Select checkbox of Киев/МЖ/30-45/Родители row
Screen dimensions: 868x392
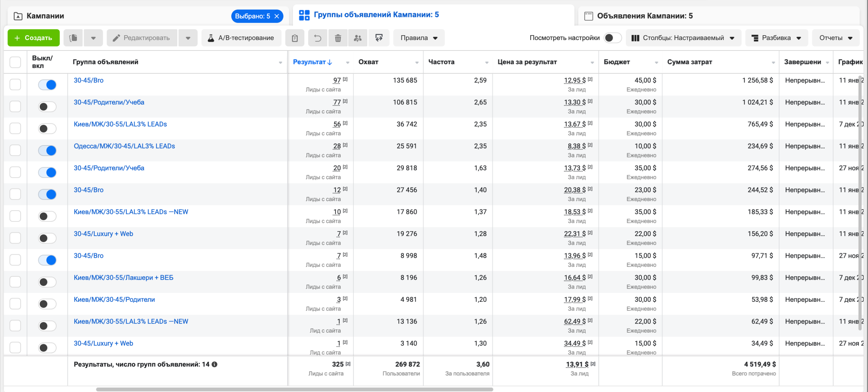point(15,303)
